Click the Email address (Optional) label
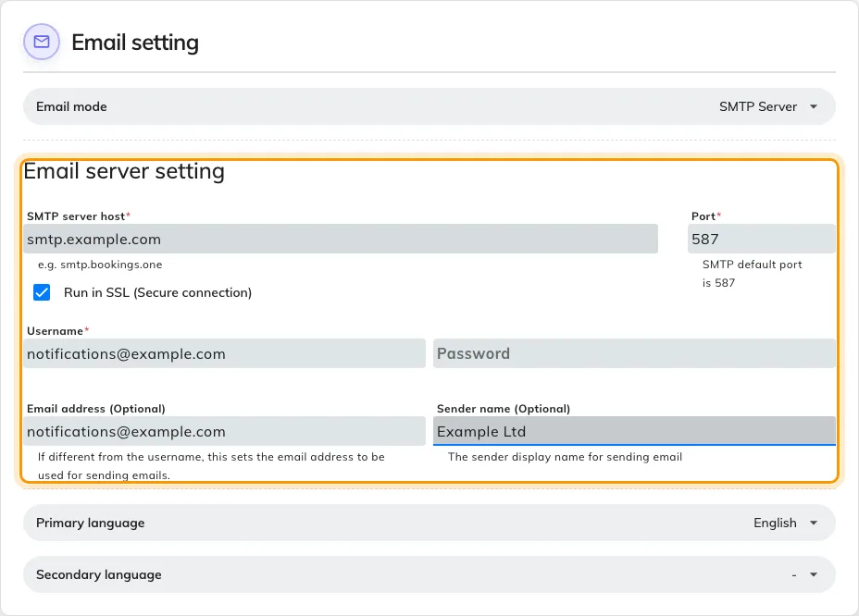This screenshot has width=859, height=616. [96, 409]
